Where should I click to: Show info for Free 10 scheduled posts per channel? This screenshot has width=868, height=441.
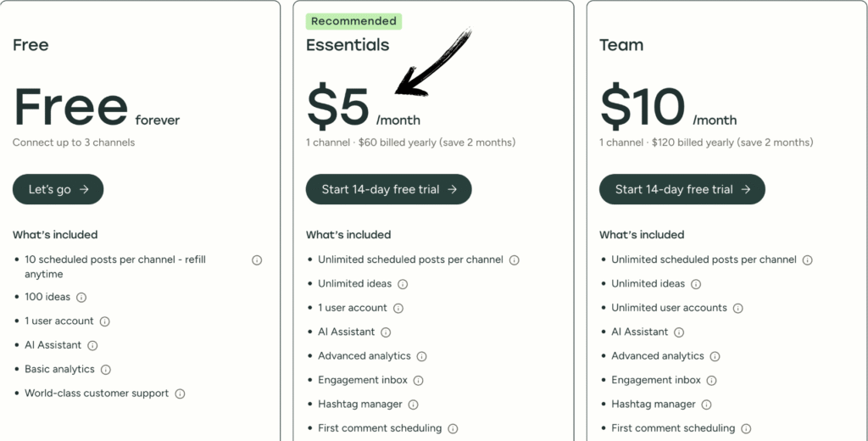click(x=257, y=260)
